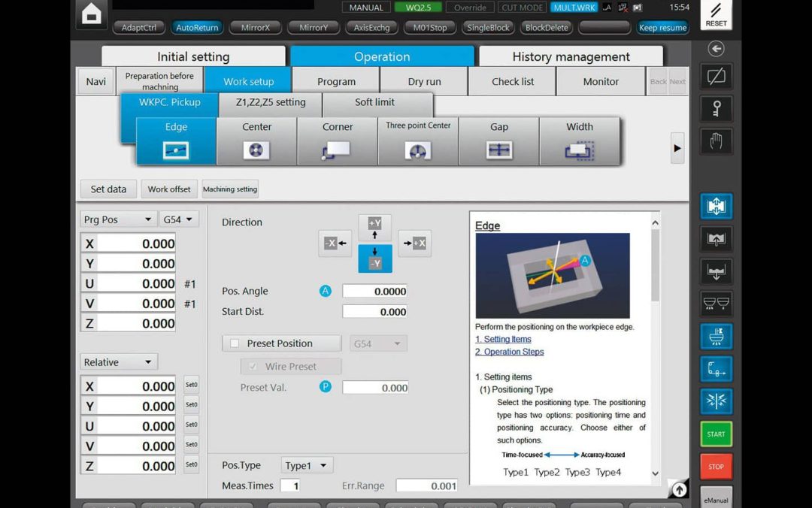Open the G54 coordinate dropdown beside Prg Pos
This screenshot has height=508, width=812.
(178, 219)
